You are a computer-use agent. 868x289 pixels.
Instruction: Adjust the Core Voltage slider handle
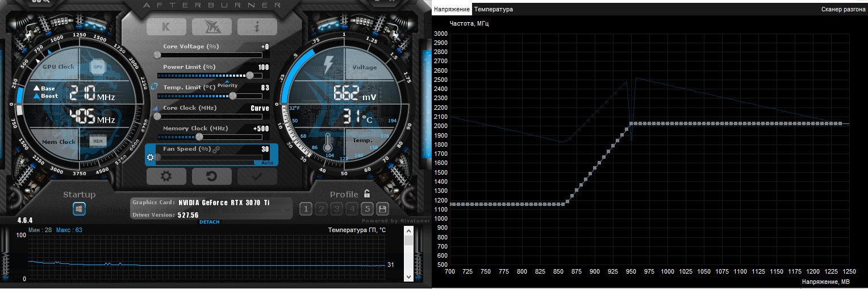click(x=157, y=55)
